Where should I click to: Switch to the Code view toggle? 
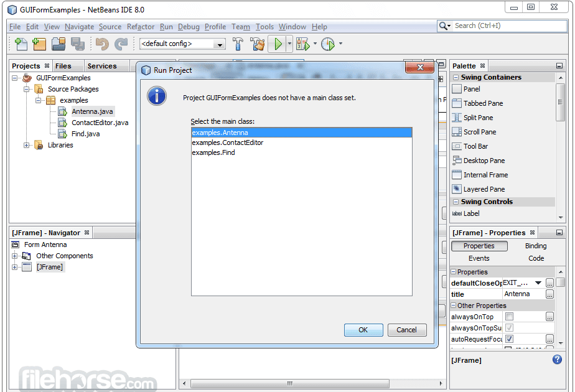(x=536, y=258)
